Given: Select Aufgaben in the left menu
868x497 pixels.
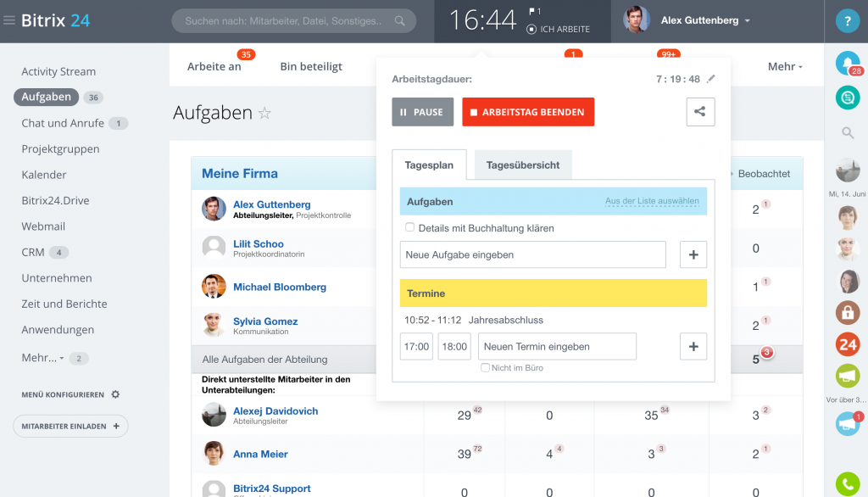Looking at the screenshot, I should coord(46,97).
